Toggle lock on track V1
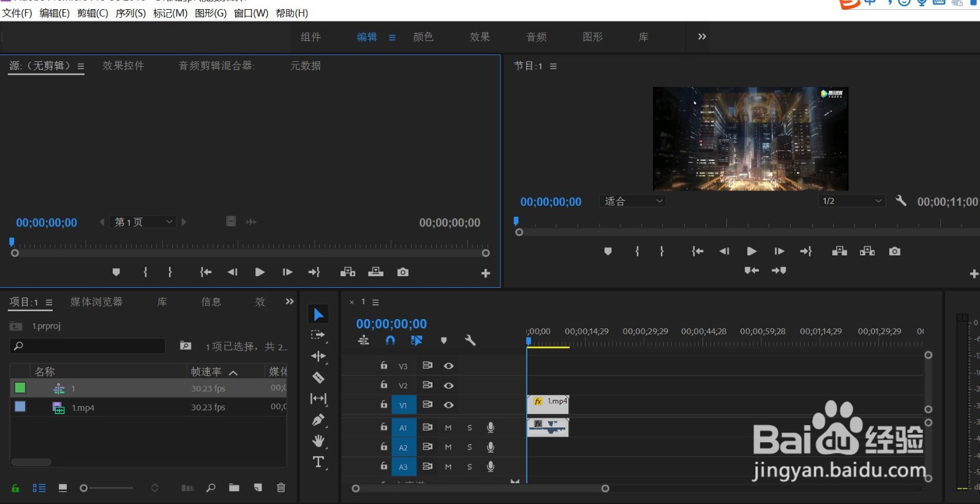Screen dimensions: 980x504 pos(383,404)
